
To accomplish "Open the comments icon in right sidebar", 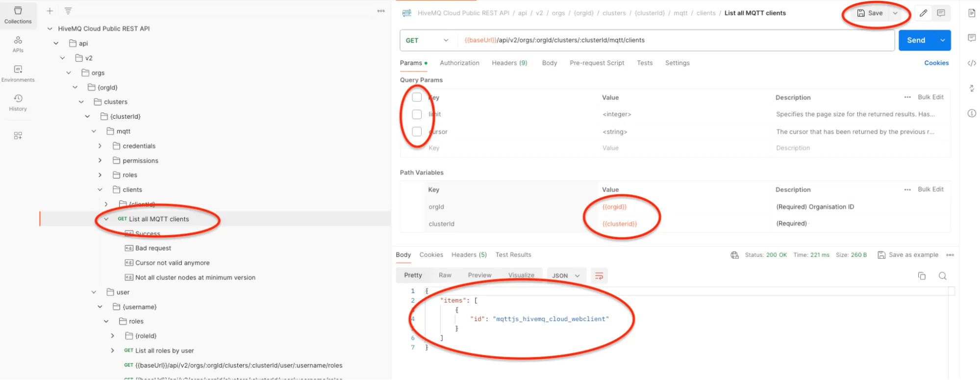I will [x=972, y=38].
